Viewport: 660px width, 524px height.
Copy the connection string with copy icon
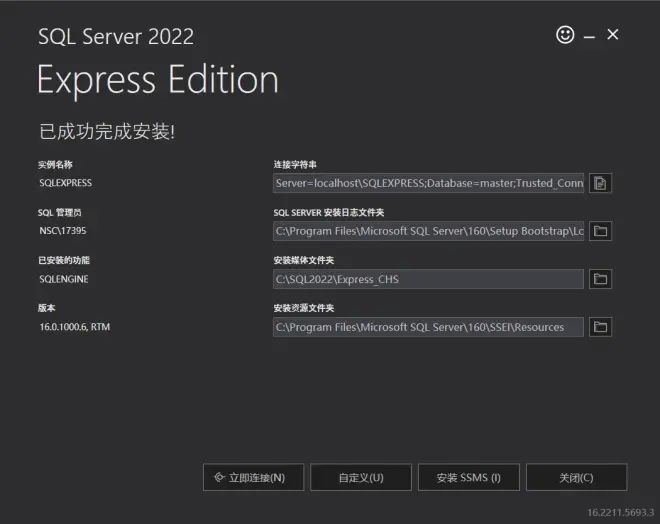(600, 183)
